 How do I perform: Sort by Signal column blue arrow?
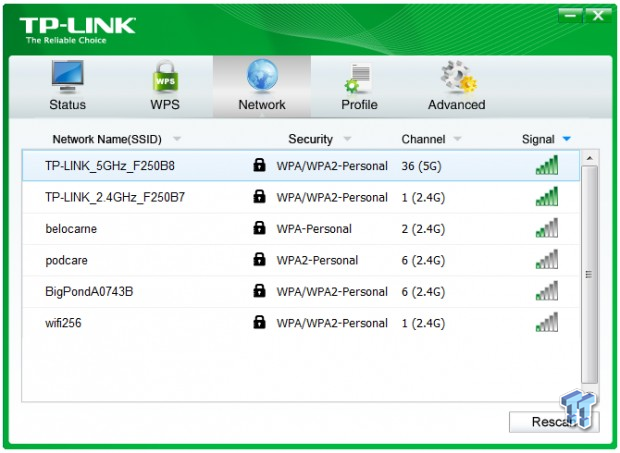(x=567, y=139)
